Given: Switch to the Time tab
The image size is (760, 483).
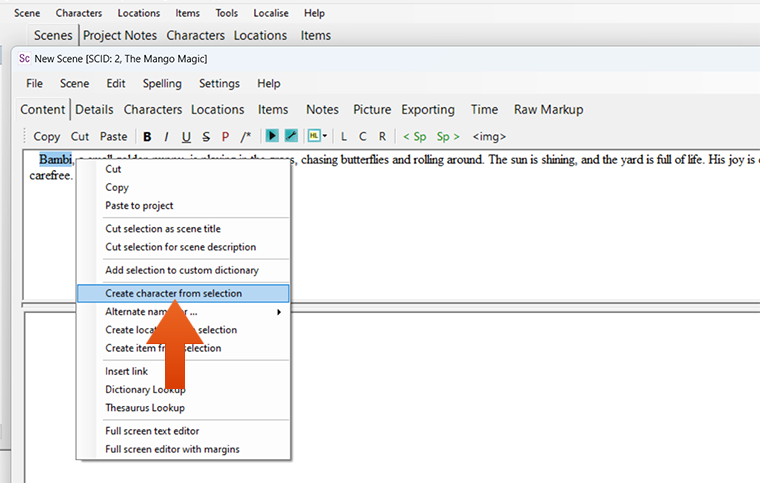Looking at the screenshot, I should 484,110.
